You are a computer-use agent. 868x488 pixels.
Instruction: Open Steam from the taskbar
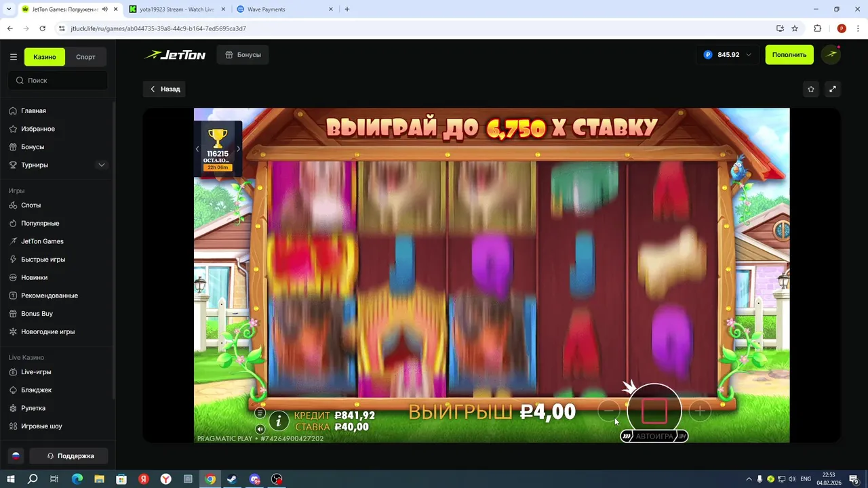[232, 479]
